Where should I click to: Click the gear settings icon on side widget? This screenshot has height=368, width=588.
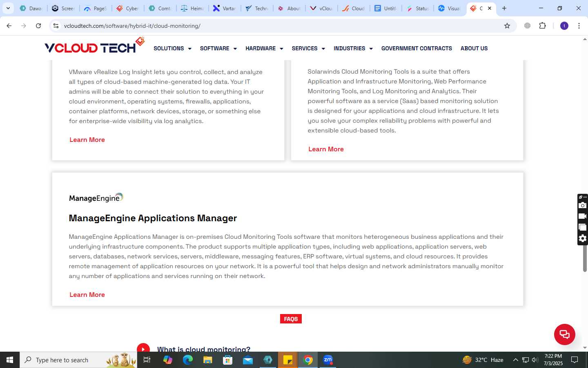point(583,238)
